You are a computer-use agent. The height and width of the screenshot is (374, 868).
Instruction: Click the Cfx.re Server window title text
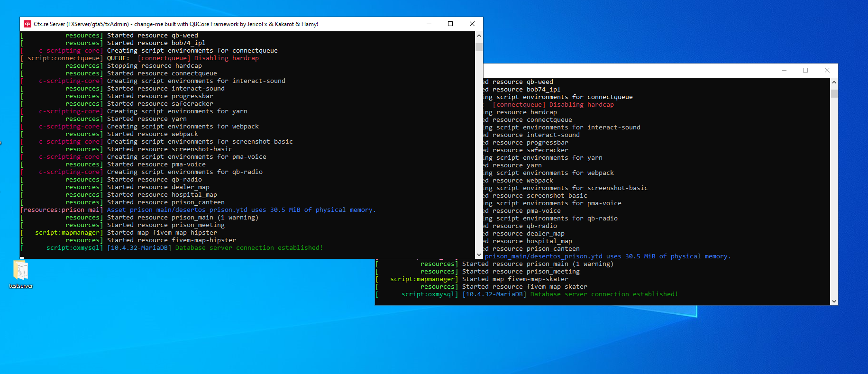tap(176, 24)
